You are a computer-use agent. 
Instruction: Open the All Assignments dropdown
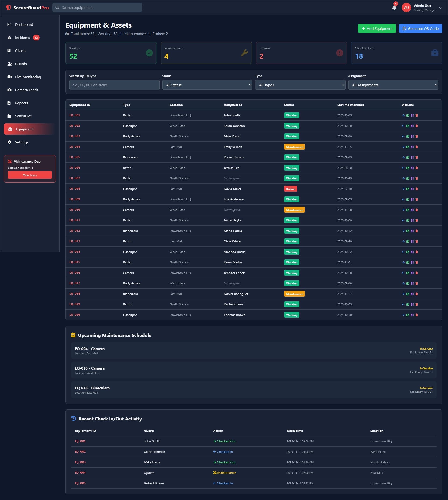[393, 85]
